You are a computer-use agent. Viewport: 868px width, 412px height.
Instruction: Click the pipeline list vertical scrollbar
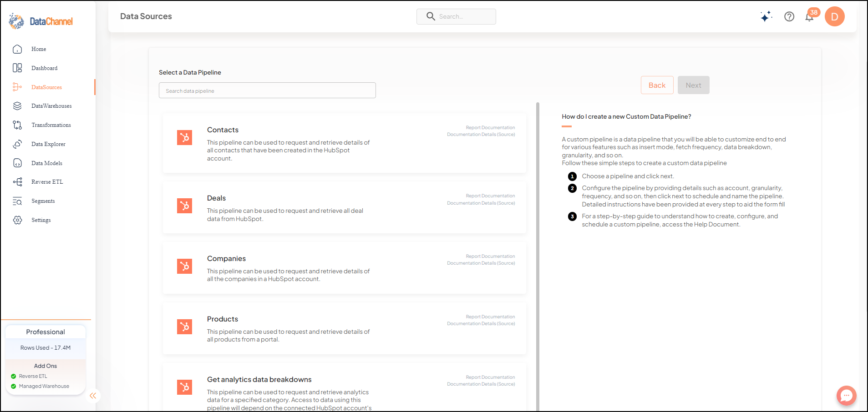click(538, 257)
